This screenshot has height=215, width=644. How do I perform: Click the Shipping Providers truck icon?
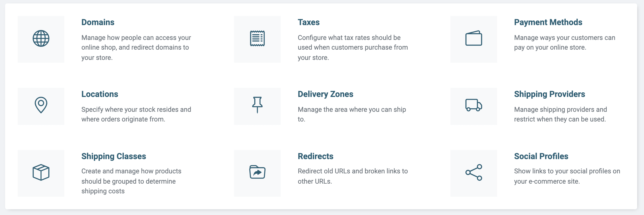click(474, 105)
